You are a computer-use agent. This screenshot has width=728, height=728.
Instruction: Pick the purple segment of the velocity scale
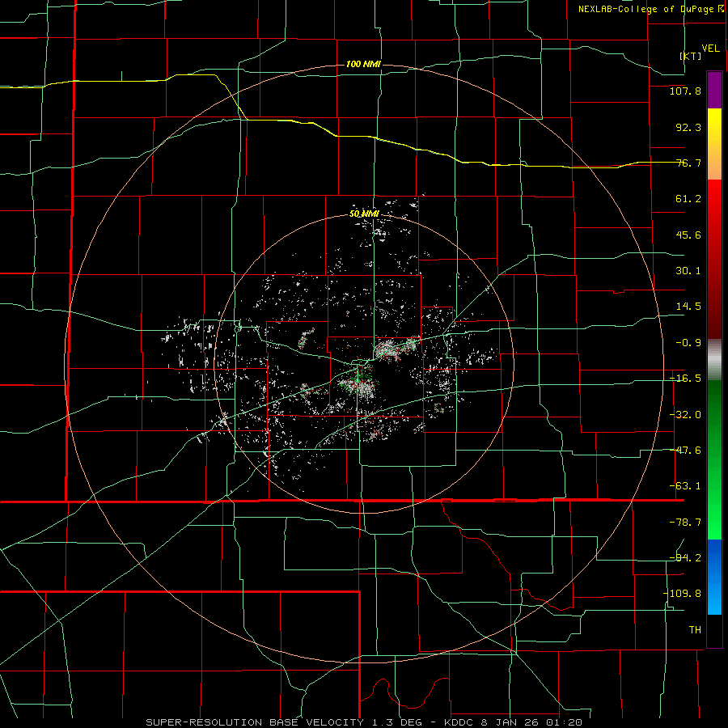click(714, 90)
